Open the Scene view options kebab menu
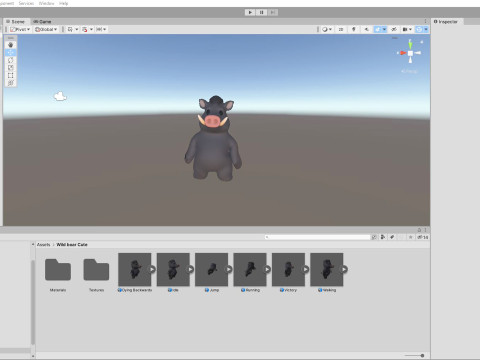 tap(425, 21)
